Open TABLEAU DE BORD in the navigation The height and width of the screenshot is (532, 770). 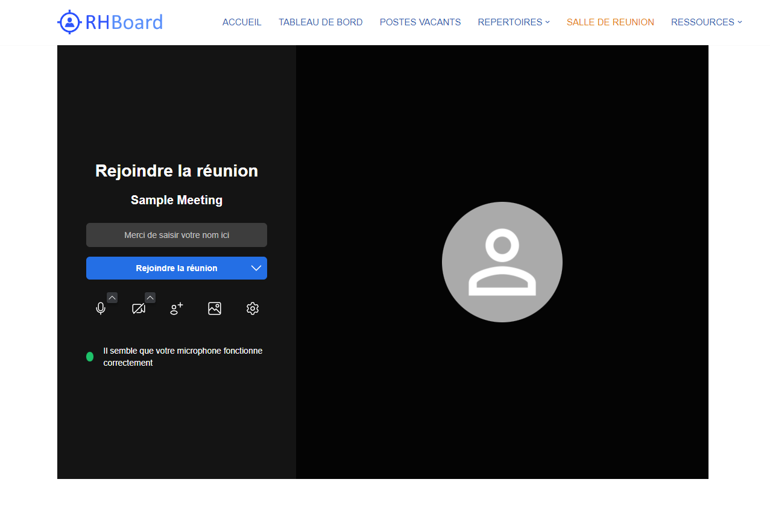click(320, 22)
